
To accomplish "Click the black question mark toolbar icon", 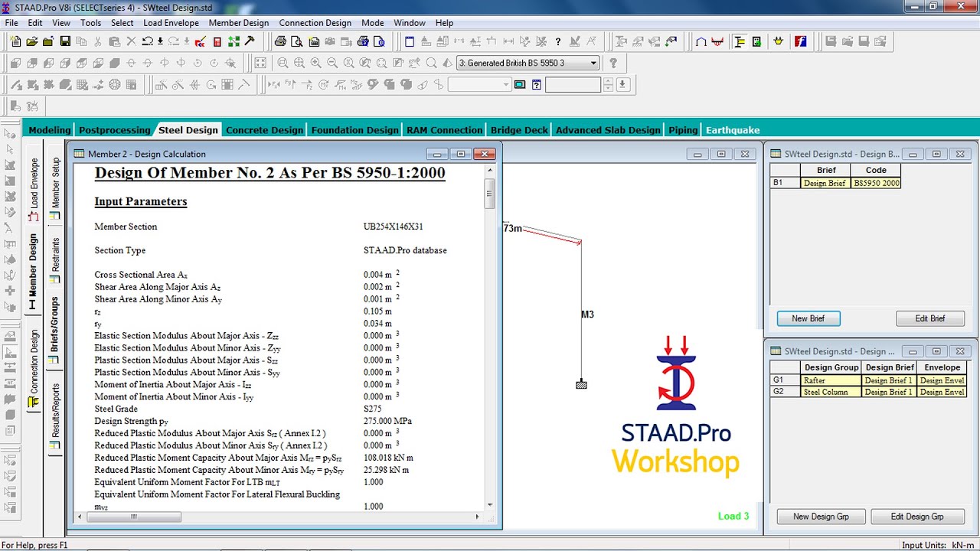I will [x=557, y=41].
